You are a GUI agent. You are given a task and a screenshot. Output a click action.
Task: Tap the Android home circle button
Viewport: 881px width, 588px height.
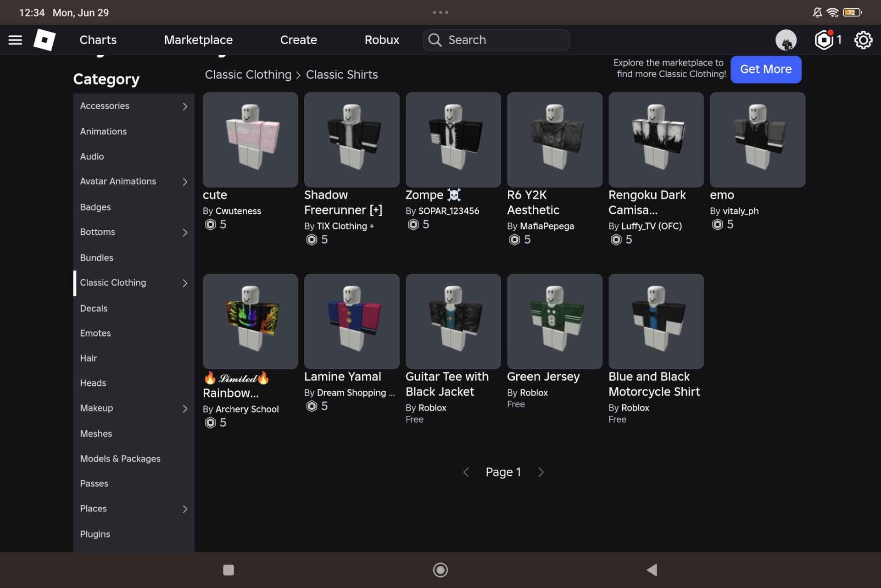(x=440, y=570)
